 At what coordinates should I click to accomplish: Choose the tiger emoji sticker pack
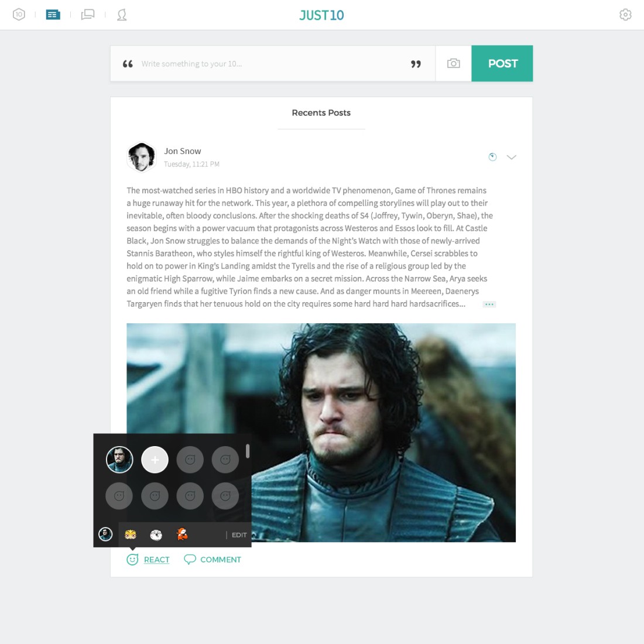coord(131,535)
